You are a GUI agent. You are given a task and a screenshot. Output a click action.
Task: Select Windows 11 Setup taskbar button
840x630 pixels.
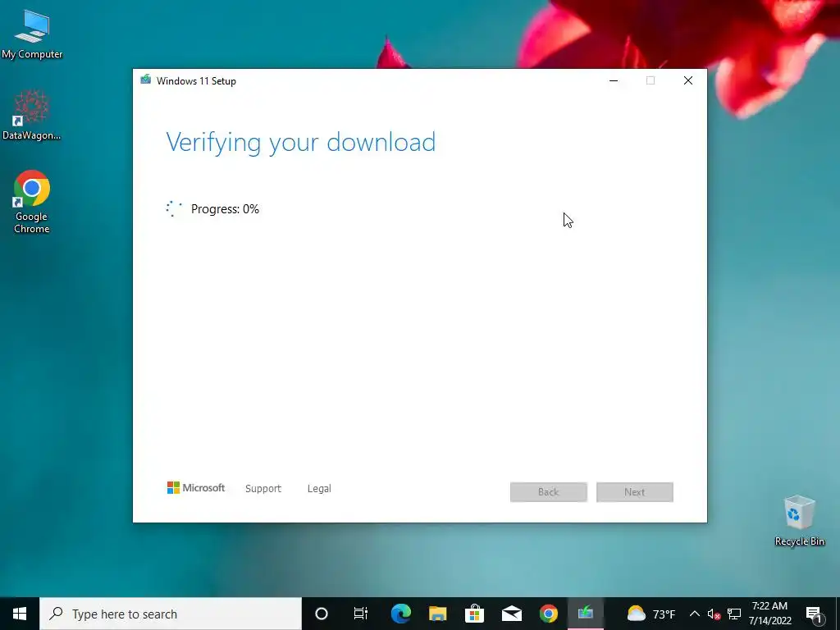click(586, 614)
